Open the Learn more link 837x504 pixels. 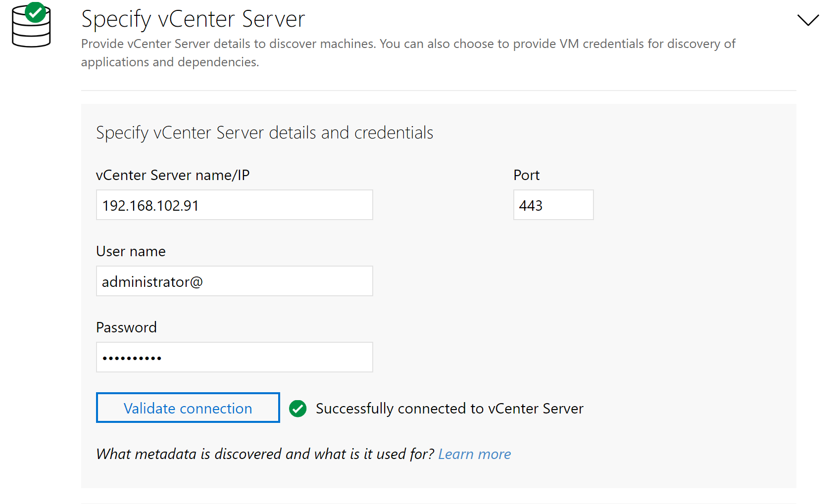(474, 454)
